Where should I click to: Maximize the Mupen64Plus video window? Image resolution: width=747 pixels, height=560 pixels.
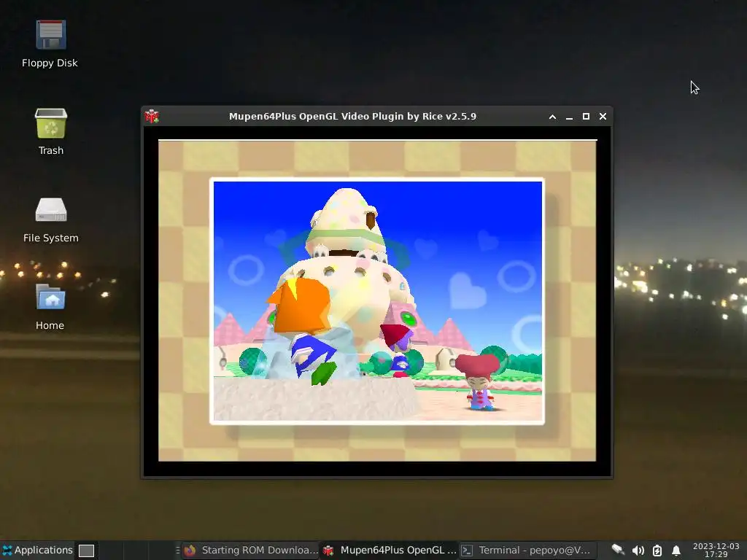point(586,117)
